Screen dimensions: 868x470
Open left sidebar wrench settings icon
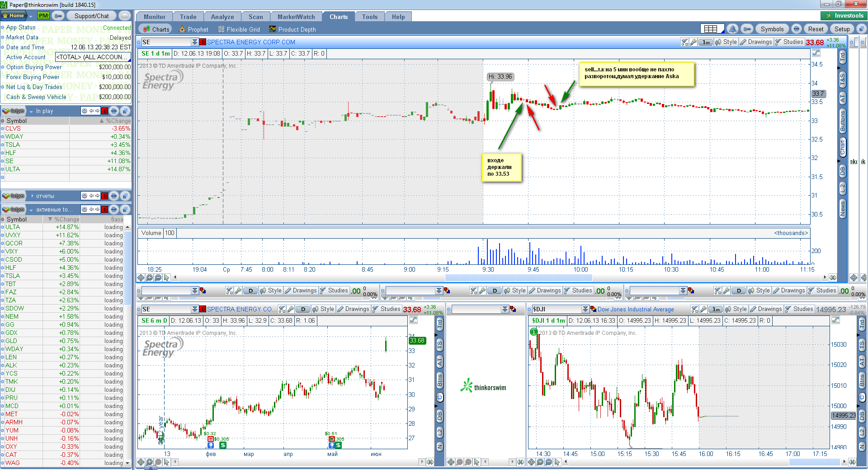click(x=58, y=15)
